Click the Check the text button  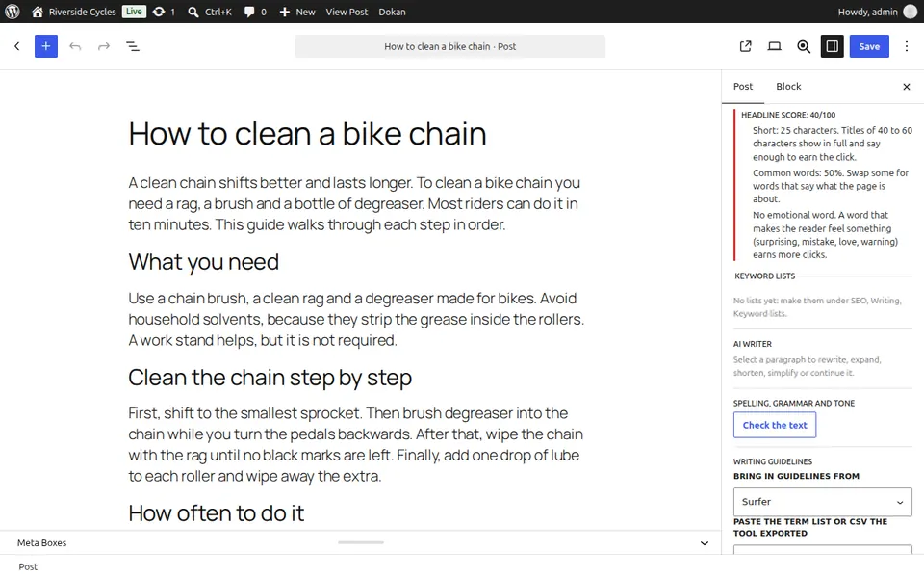(x=775, y=425)
